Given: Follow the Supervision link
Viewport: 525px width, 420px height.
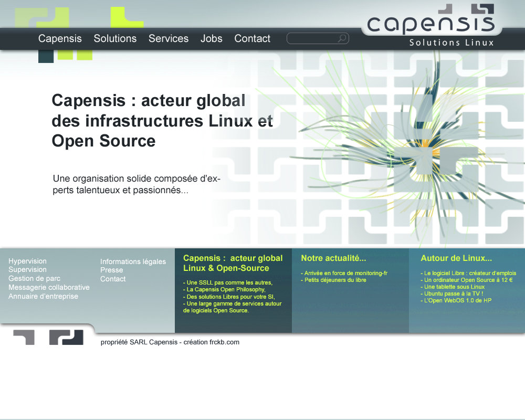Looking at the screenshot, I should (x=27, y=269).
